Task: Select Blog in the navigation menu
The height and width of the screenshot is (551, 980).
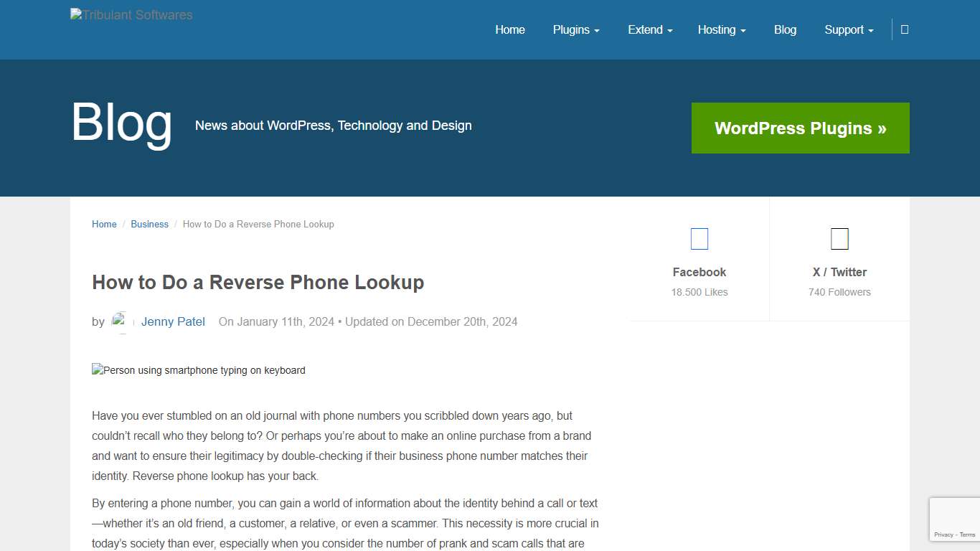Action: tap(785, 29)
